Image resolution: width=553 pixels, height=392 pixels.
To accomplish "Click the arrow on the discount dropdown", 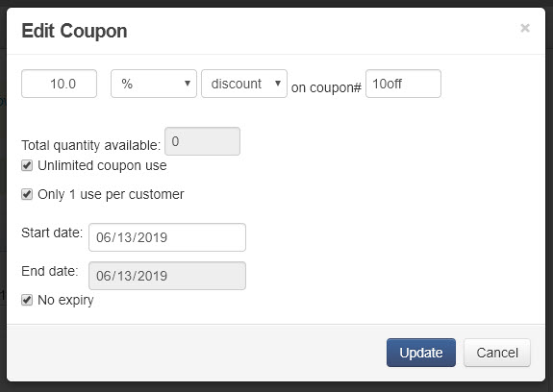I will tap(278, 84).
